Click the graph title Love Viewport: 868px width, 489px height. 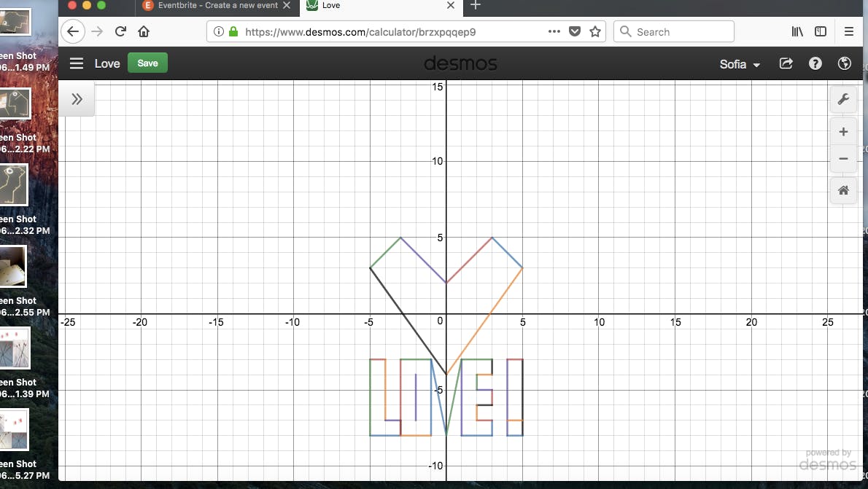[106, 63]
